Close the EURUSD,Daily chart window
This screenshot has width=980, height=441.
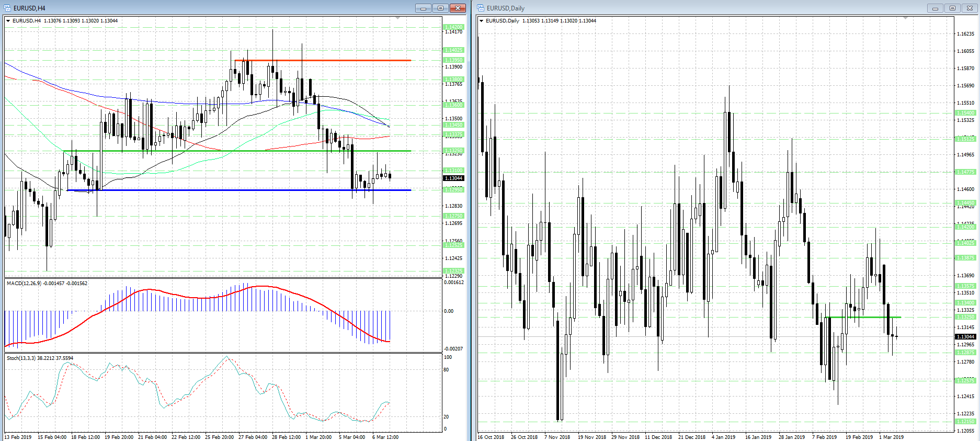[970, 8]
